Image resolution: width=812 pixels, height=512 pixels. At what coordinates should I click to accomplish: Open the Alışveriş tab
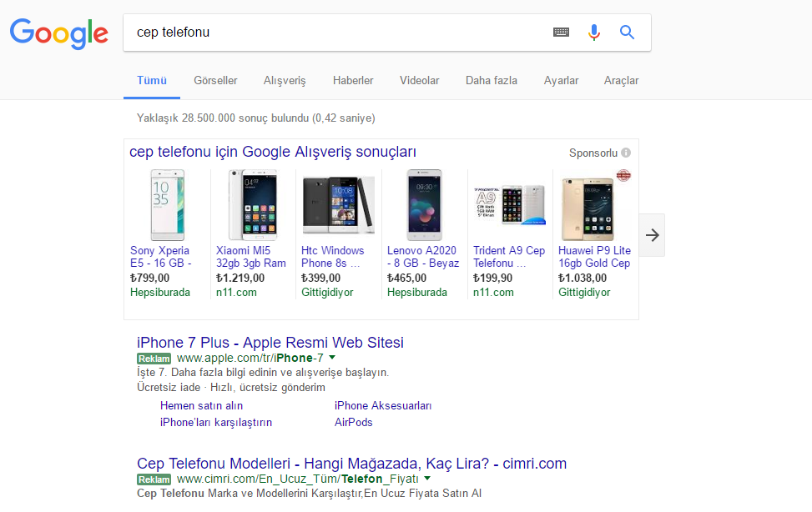coord(285,81)
